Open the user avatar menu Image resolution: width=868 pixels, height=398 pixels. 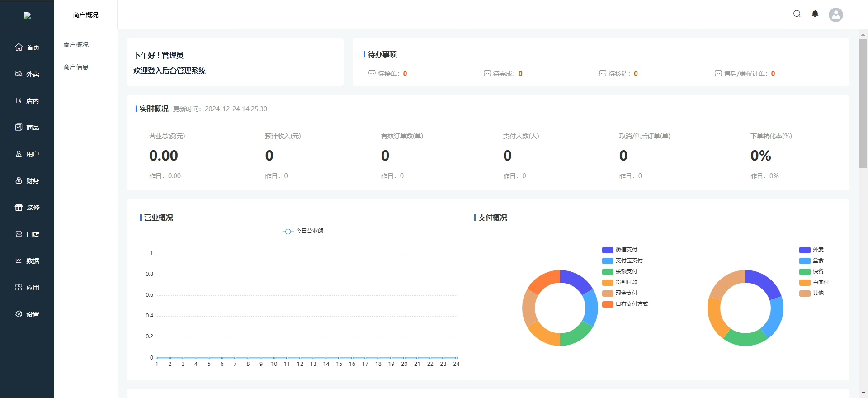(x=835, y=15)
